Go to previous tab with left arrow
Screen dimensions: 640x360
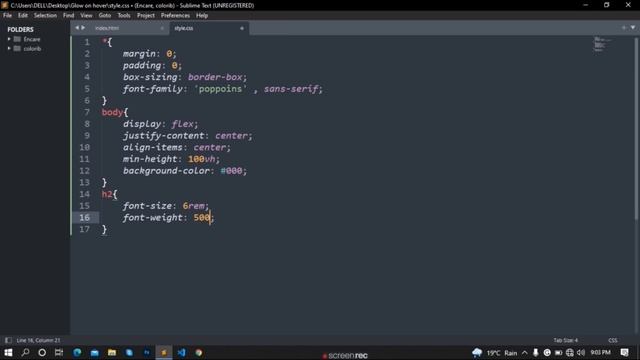77,28
